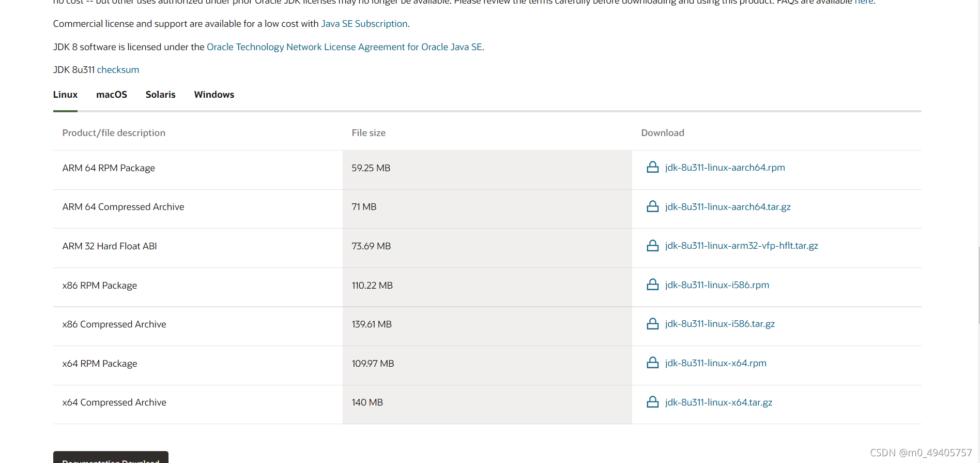This screenshot has width=980, height=463.
Task: Click lock icon beside jdk-8u311-linux-i586.rpm
Action: 653,285
